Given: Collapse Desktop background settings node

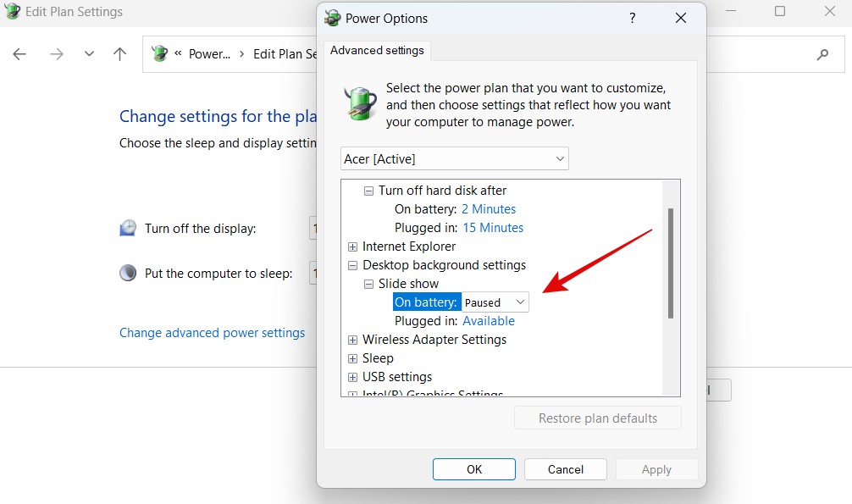Looking at the screenshot, I should [352, 265].
